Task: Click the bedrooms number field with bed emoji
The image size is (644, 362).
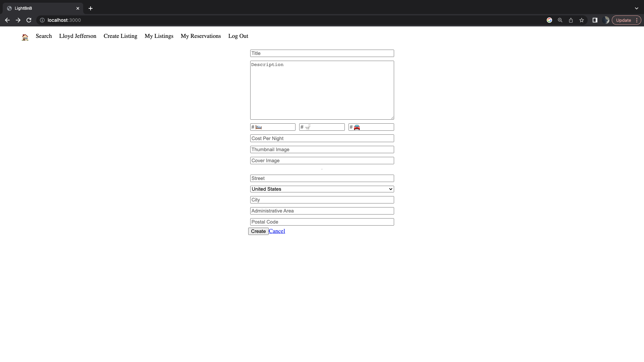Action: 272,127
